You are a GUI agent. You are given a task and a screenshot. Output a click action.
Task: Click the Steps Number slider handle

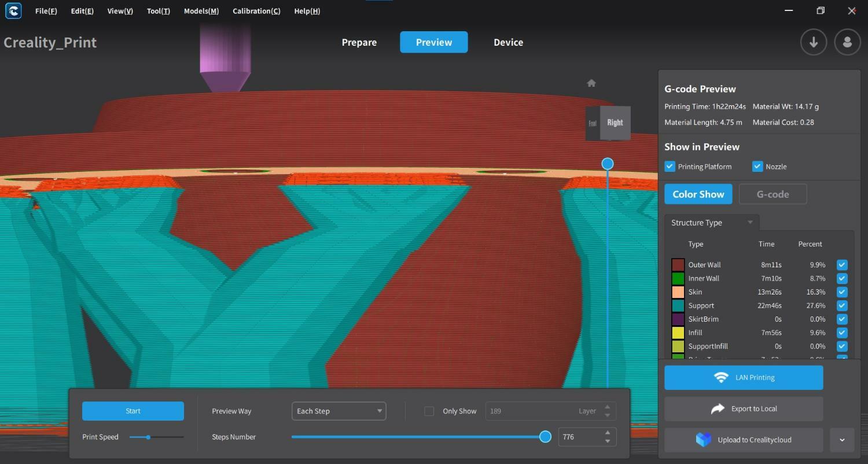click(545, 437)
